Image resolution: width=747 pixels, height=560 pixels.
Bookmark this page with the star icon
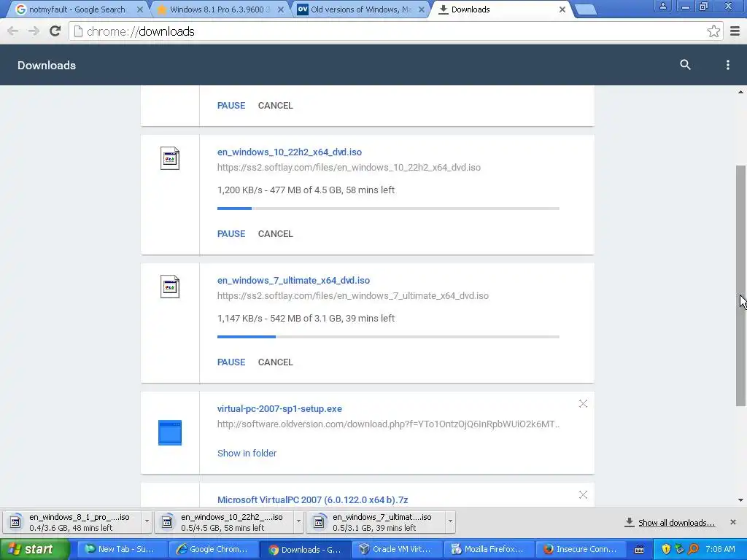tap(713, 31)
